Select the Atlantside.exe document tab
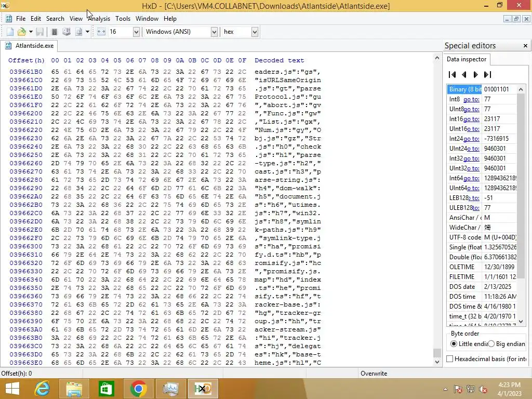The height and width of the screenshot is (399, 532). pyautogui.click(x=29, y=46)
